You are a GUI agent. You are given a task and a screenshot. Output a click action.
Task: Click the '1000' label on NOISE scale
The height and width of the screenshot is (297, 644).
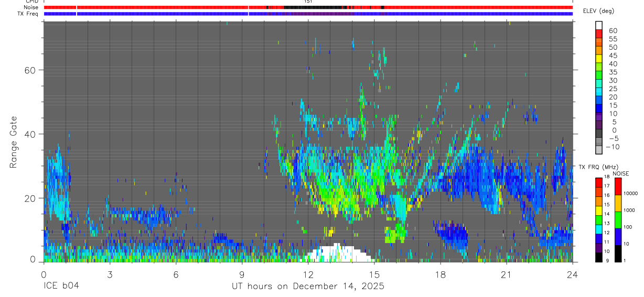tap(629, 210)
